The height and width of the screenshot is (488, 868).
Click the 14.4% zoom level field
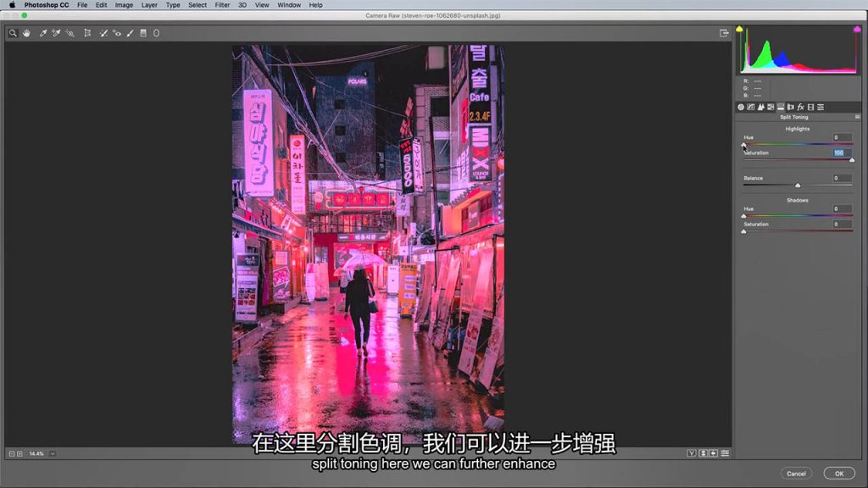(x=36, y=454)
